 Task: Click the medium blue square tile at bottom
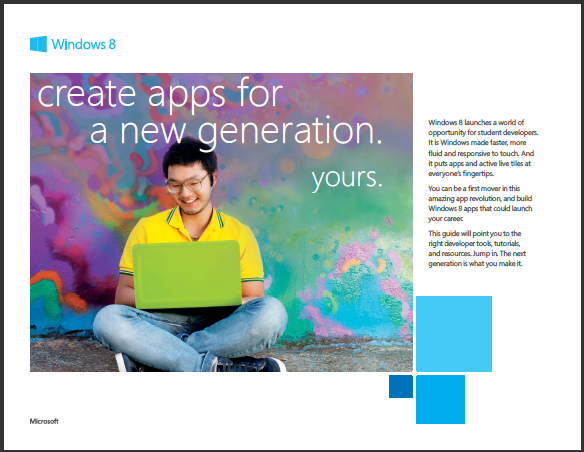(440, 399)
